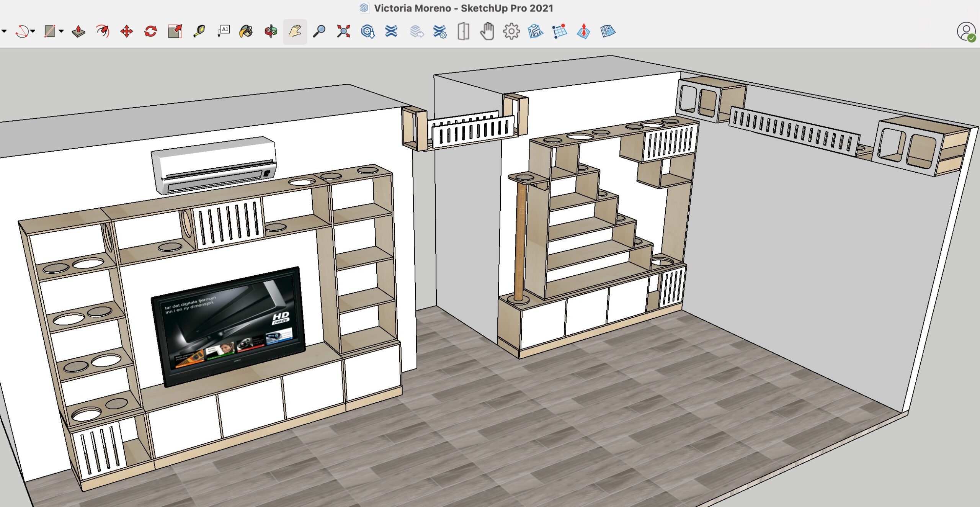Image resolution: width=980 pixels, height=507 pixels.
Task: Open the Extension Warehouse icon
Action: coord(391,31)
